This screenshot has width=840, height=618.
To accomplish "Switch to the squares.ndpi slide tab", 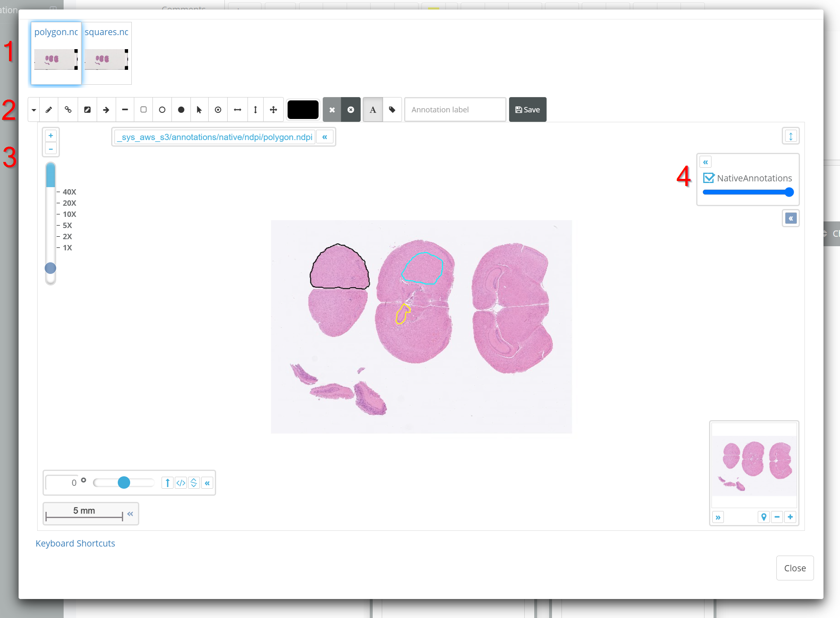I will tap(107, 53).
